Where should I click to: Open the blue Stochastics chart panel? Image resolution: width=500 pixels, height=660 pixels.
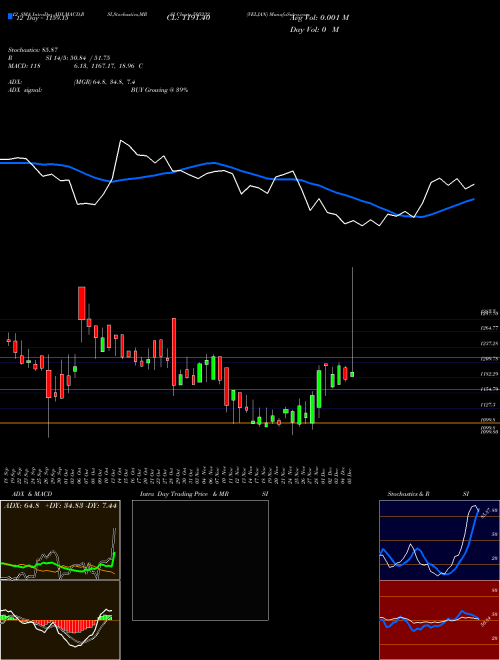click(439, 540)
